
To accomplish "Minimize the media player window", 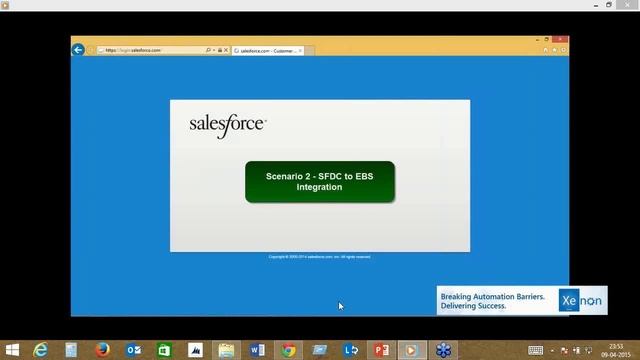I will [x=596, y=5].
